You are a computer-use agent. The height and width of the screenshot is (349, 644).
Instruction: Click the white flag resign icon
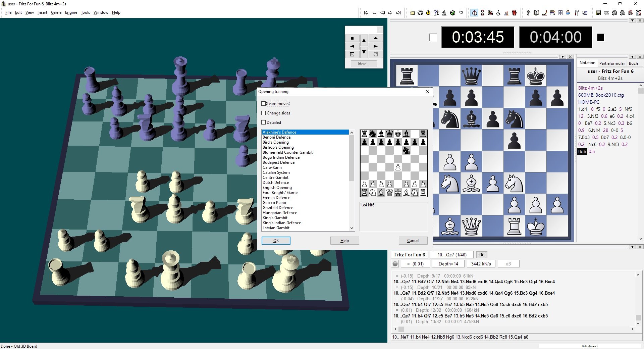point(461,13)
